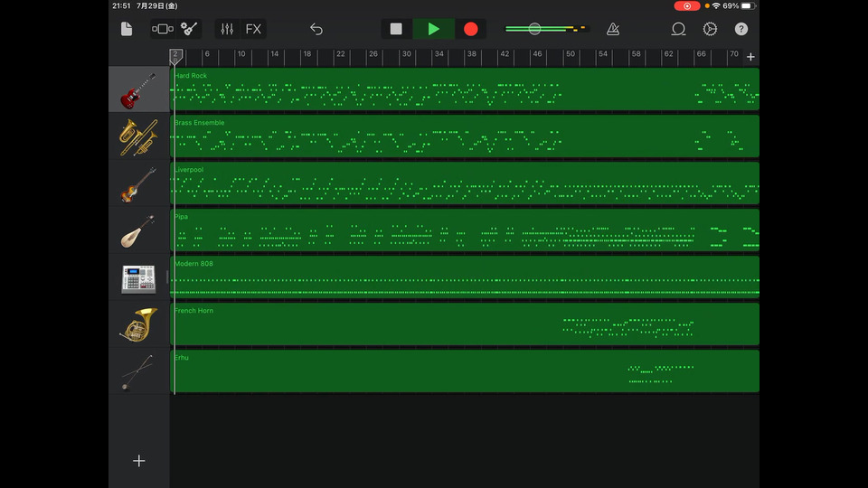Add a new track with plus
The width and height of the screenshot is (868, 488).
point(139,461)
